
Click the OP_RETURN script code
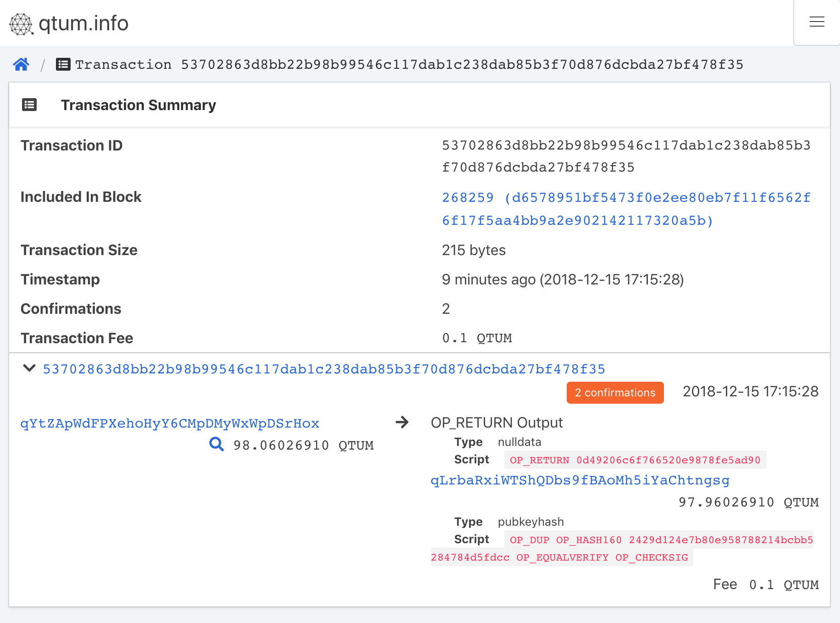635,460
